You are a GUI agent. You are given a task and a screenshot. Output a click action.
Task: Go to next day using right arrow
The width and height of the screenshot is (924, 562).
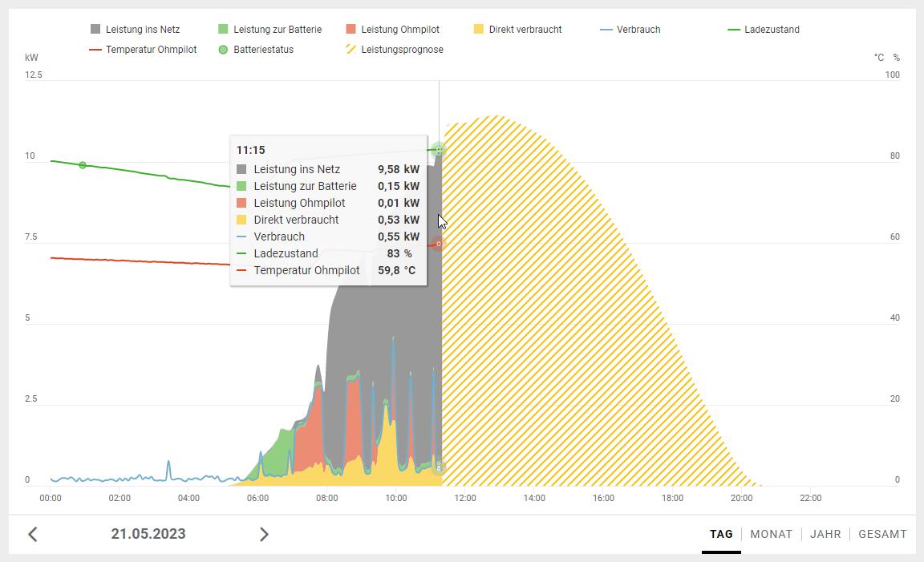[264, 534]
